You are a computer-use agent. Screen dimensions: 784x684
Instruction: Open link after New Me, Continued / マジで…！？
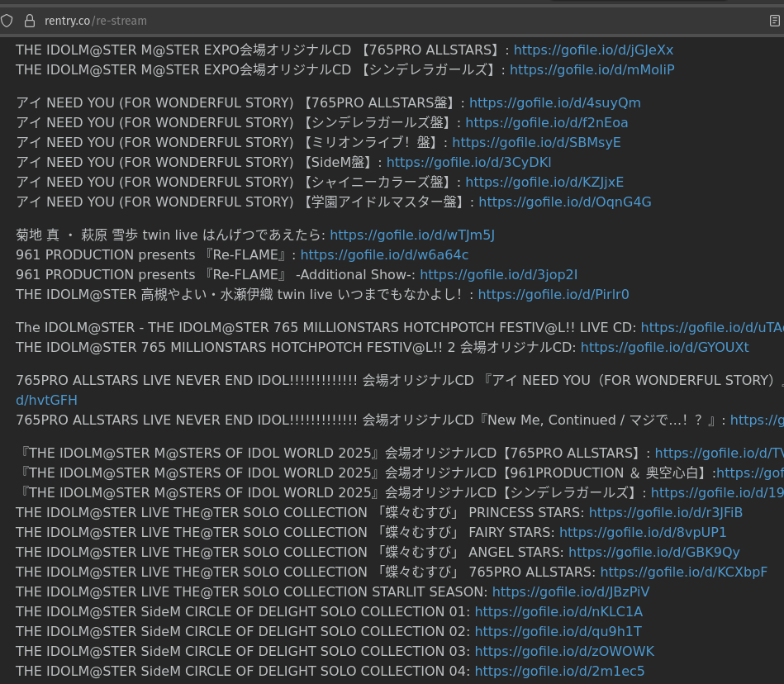click(757, 420)
